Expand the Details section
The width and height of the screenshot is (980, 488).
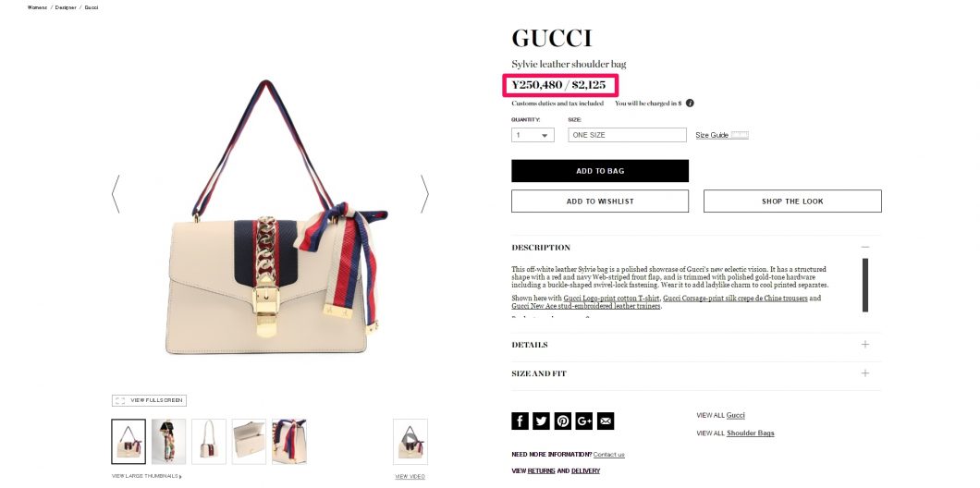point(865,345)
